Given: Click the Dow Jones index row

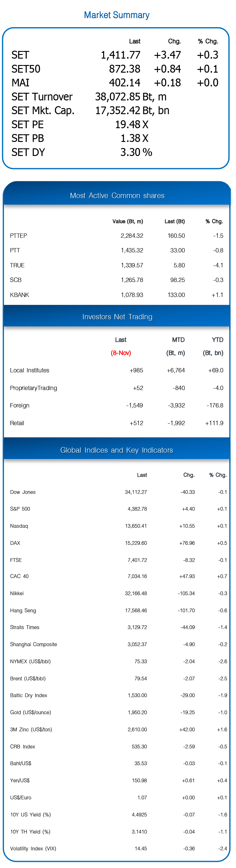Looking at the screenshot, I should click(x=118, y=492).
